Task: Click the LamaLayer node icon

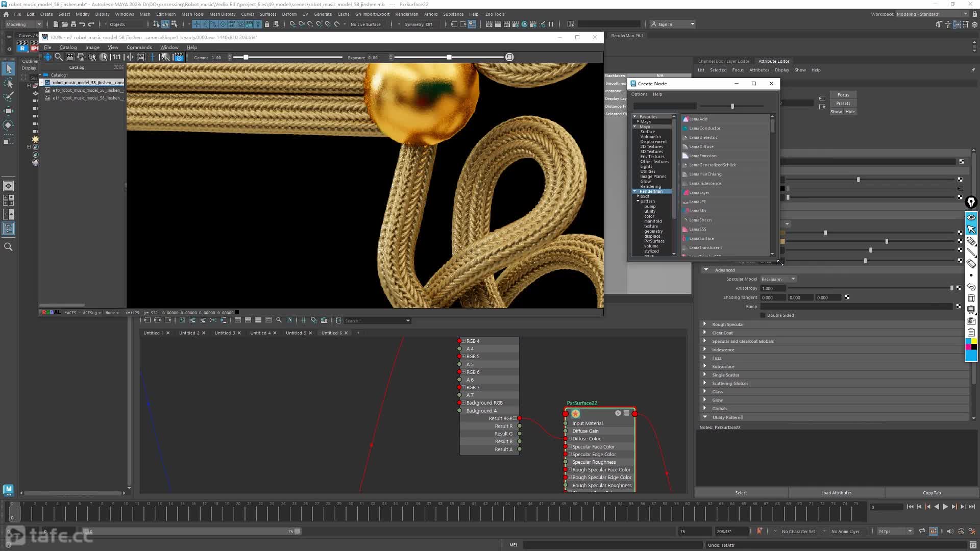Action: pos(685,192)
